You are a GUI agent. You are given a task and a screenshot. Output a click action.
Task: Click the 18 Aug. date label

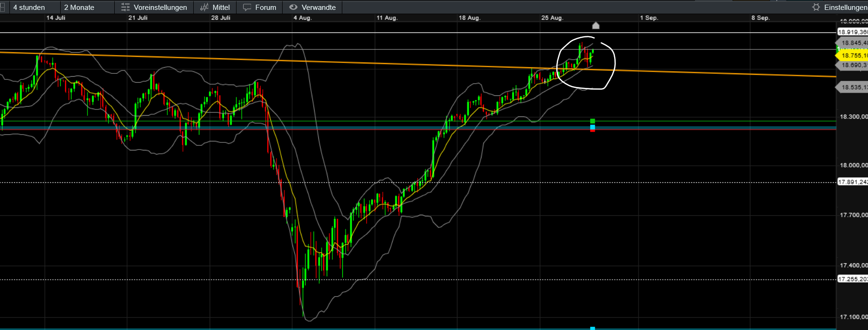pos(469,18)
